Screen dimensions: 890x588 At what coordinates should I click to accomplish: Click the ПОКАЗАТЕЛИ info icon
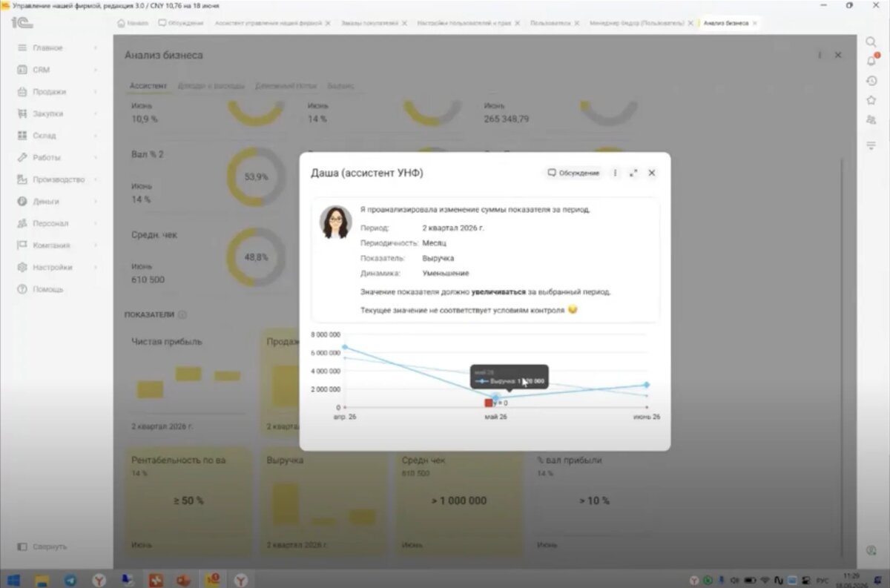click(182, 314)
